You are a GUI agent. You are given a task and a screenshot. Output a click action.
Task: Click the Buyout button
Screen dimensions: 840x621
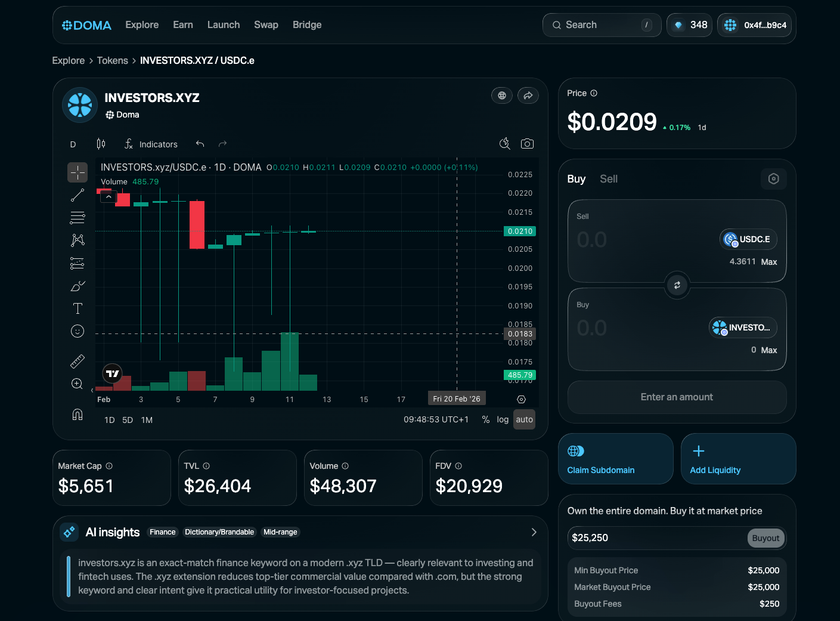click(765, 538)
